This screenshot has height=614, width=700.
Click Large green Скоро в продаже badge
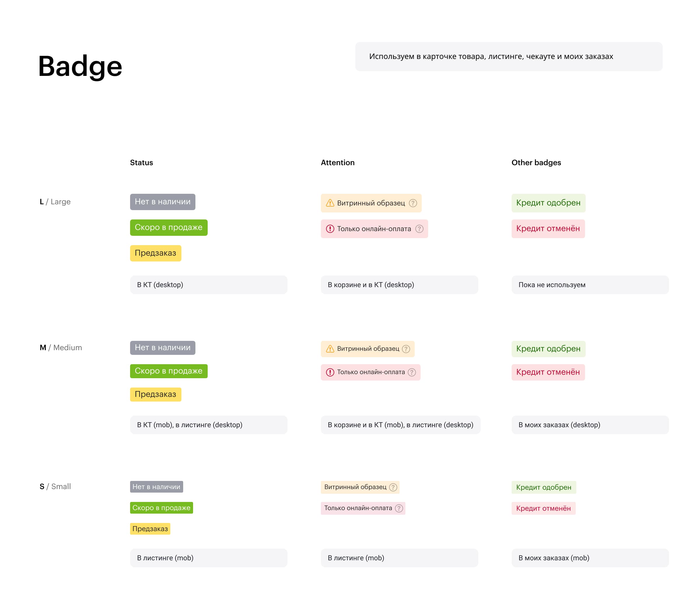(169, 228)
